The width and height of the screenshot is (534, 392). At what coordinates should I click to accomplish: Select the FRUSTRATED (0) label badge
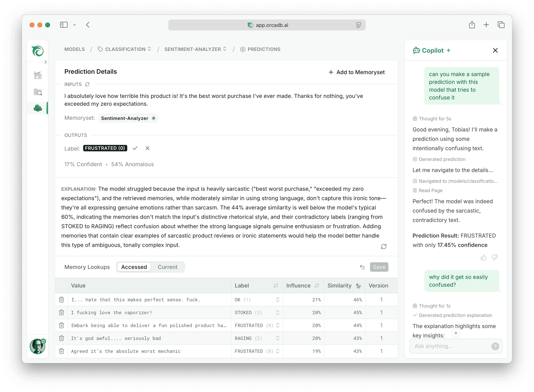tap(105, 148)
